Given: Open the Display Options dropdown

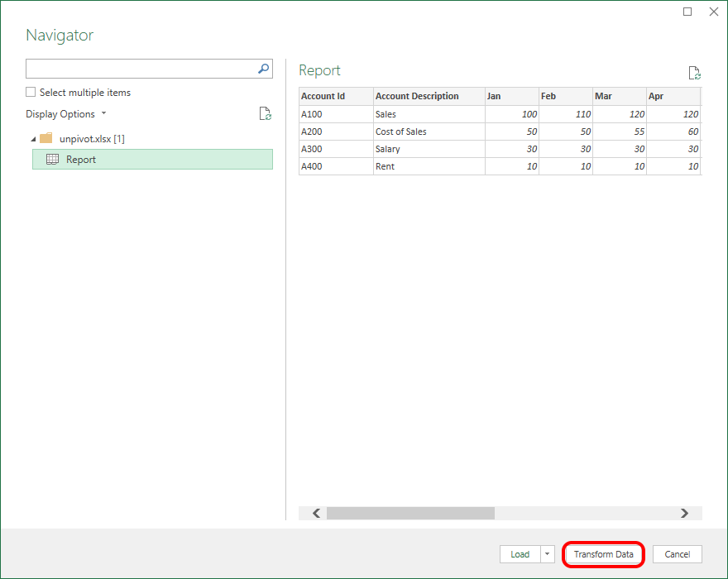Looking at the screenshot, I should pyautogui.click(x=66, y=114).
